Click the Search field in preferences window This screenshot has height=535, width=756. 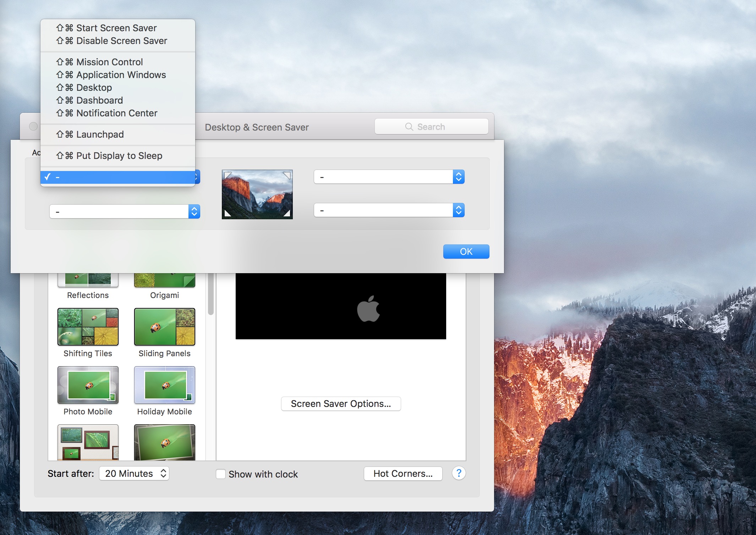click(431, 127)
